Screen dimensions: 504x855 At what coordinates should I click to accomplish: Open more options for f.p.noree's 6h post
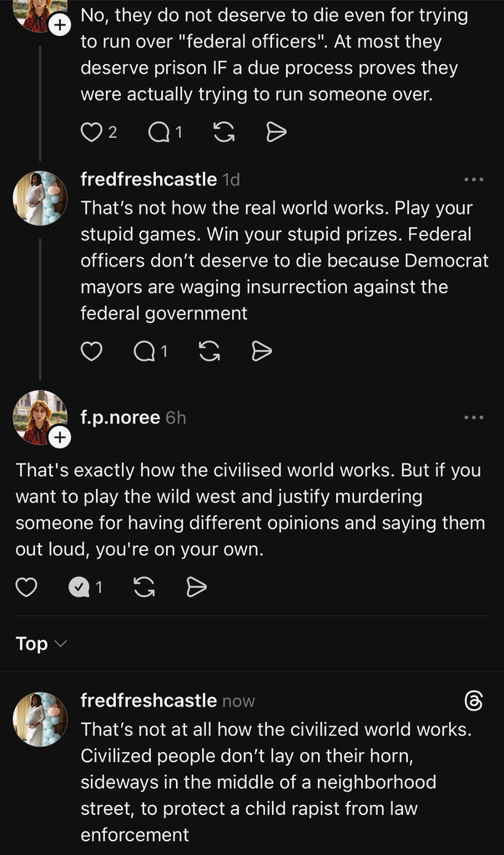click(473, 417)
